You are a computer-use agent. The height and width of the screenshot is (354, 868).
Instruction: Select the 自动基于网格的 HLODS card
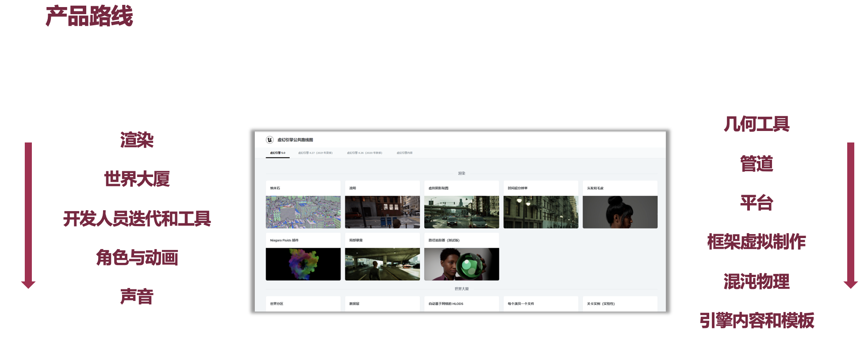pos(461,304)
